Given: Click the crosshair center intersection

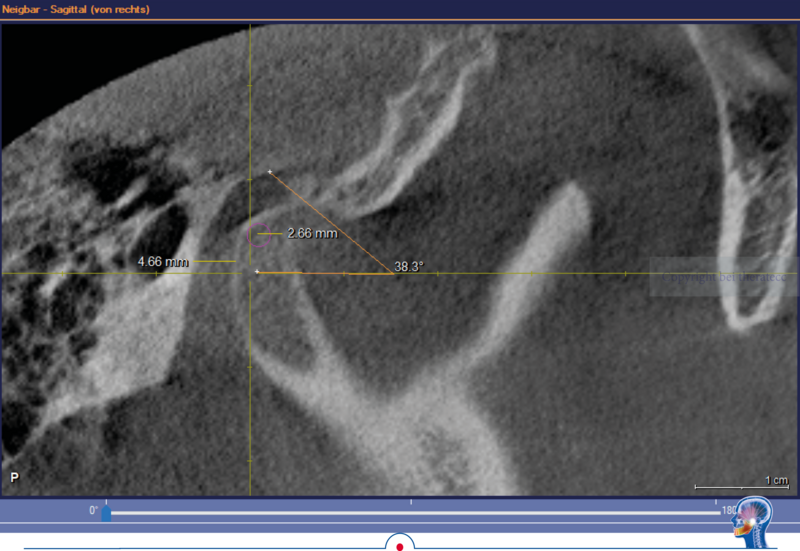Looking at the screenshot, I should coord(250,273).
